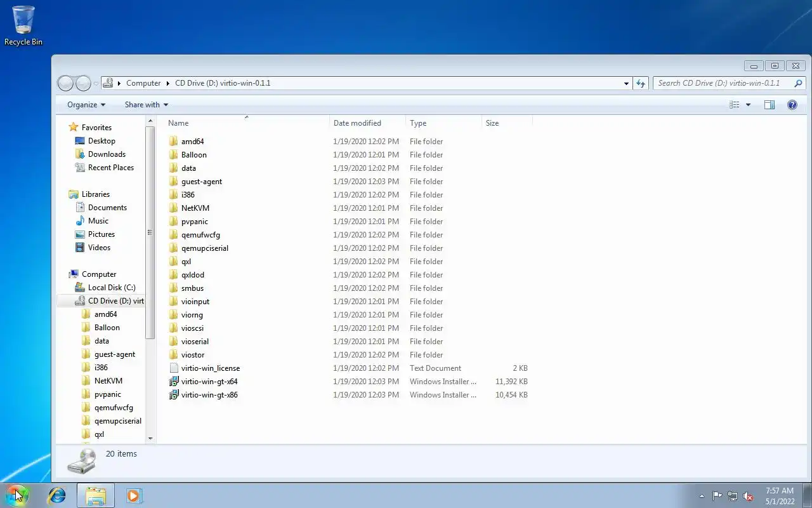Select the vioserial folder row
Screen dimensions: 812x508
(x=348, y=341)
